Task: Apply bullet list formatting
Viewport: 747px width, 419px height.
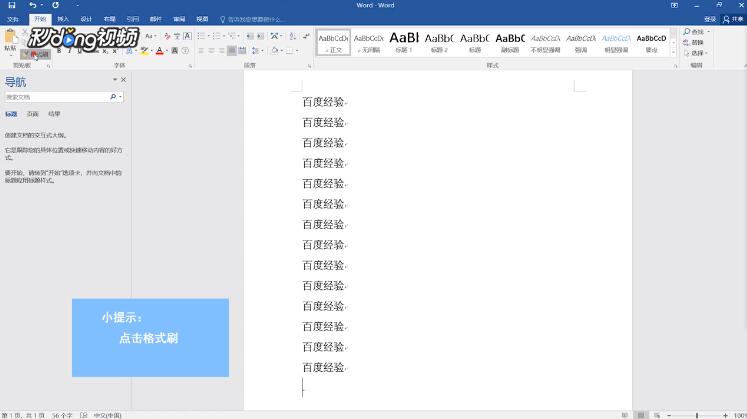Action: point(201,36)
